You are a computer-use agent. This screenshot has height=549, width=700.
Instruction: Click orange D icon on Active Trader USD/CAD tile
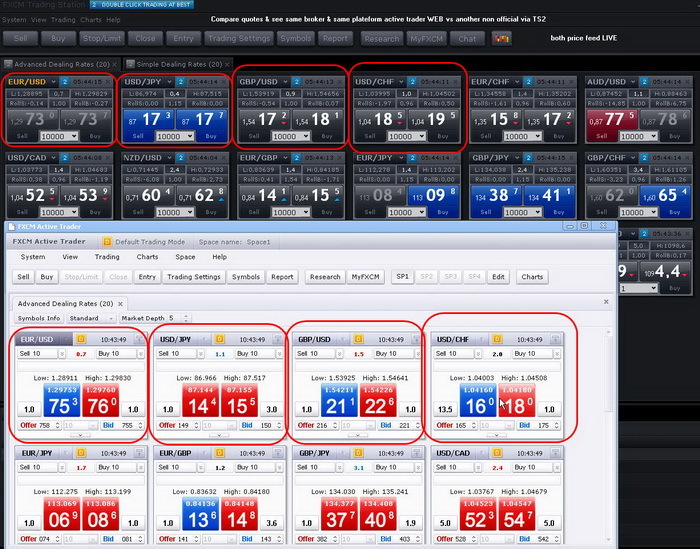pos(497,453)
